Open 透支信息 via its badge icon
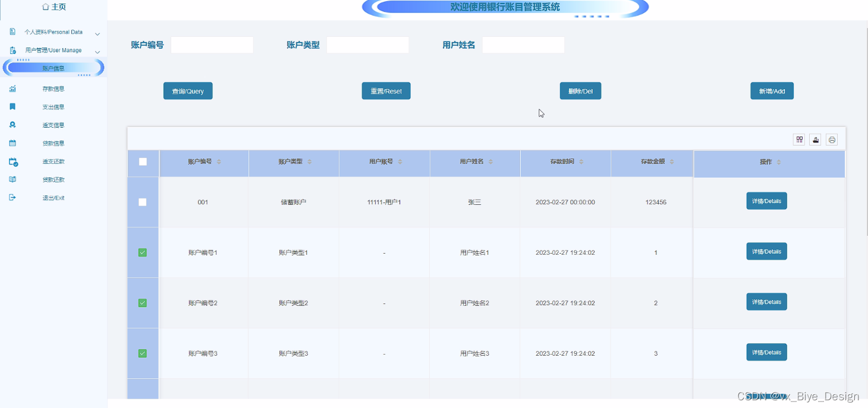Viewport: 868px width, 408px height. pos(12,125)
